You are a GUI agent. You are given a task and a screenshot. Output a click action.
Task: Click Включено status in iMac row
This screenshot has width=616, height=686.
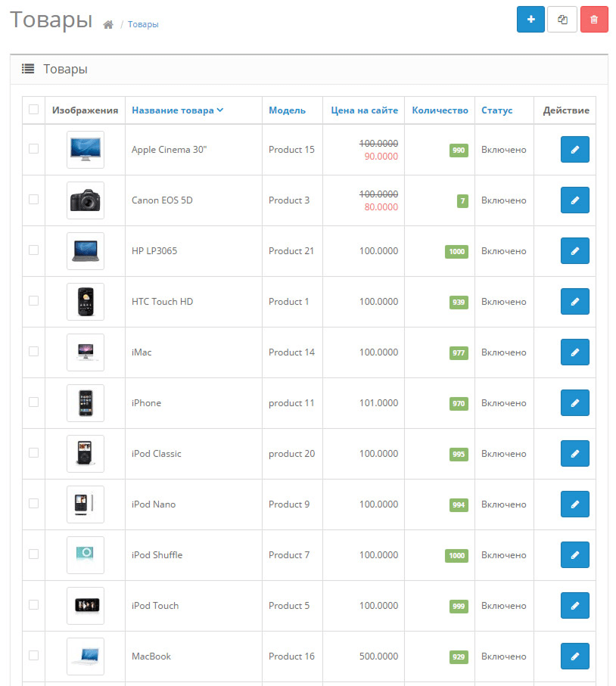pyautogui.click(x=503, y=352)
